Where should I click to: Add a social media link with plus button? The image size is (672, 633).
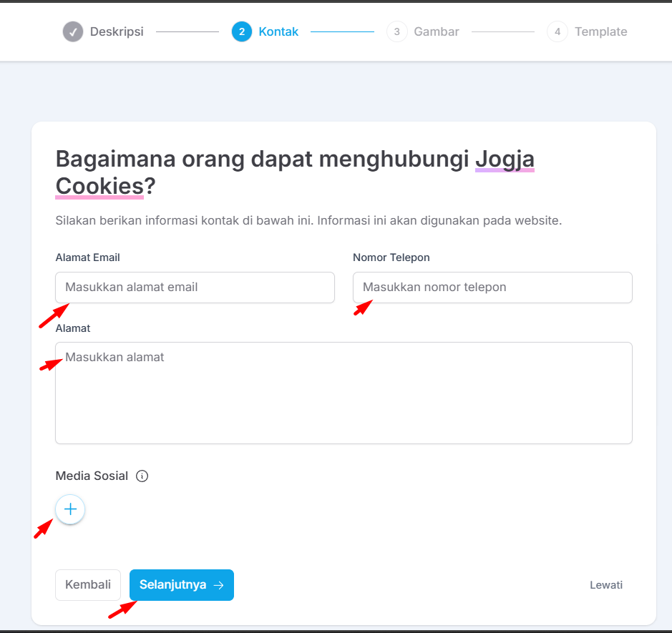coord(70,509)
